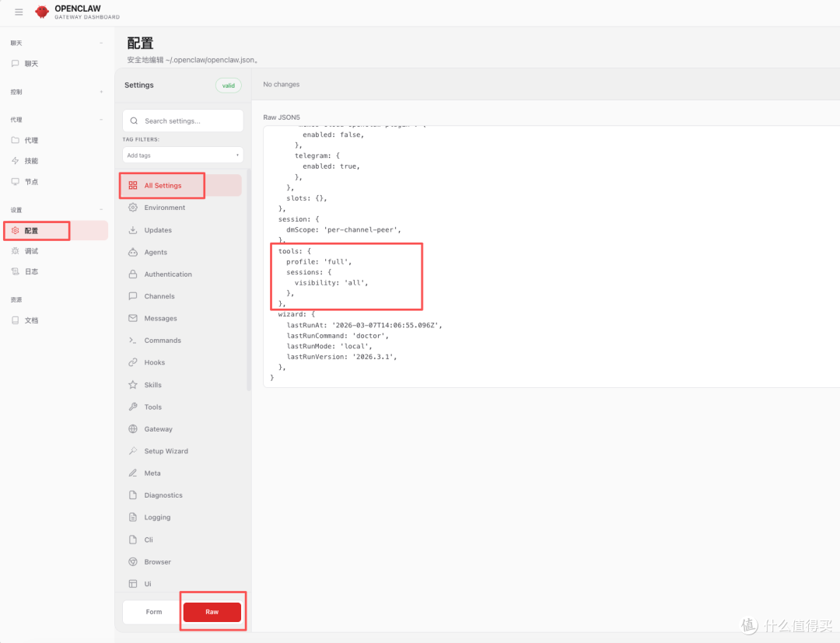Click the "profile: 'full'," line

point(319,262)
